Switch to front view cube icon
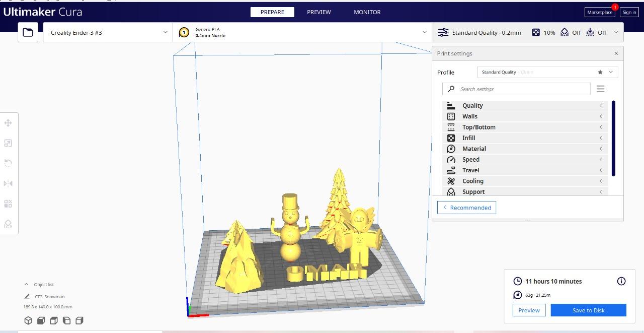The image size is (644, 333). 41,320
